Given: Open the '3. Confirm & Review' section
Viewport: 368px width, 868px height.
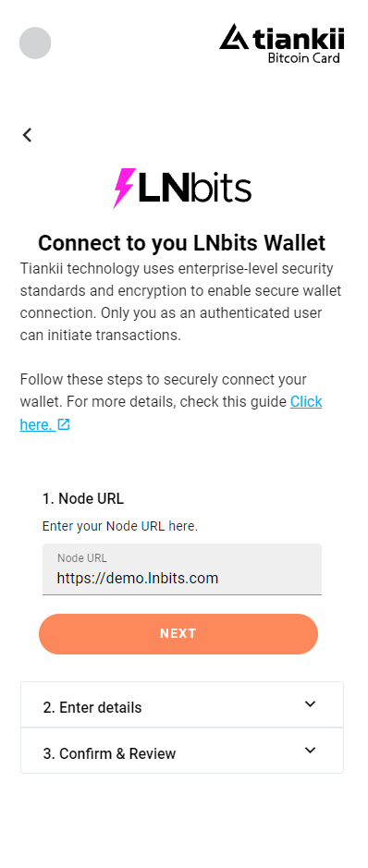Looking at the screenshot, I should coord(182,751).
